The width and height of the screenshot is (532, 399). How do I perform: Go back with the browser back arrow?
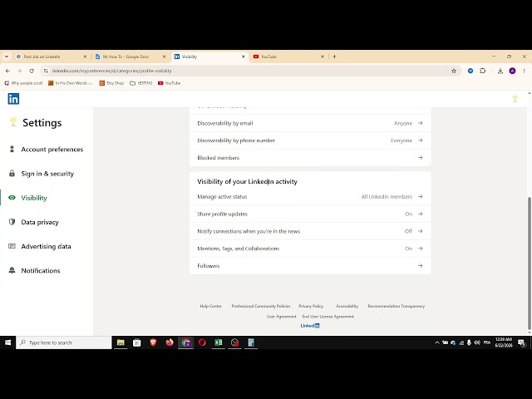[7, 71]
